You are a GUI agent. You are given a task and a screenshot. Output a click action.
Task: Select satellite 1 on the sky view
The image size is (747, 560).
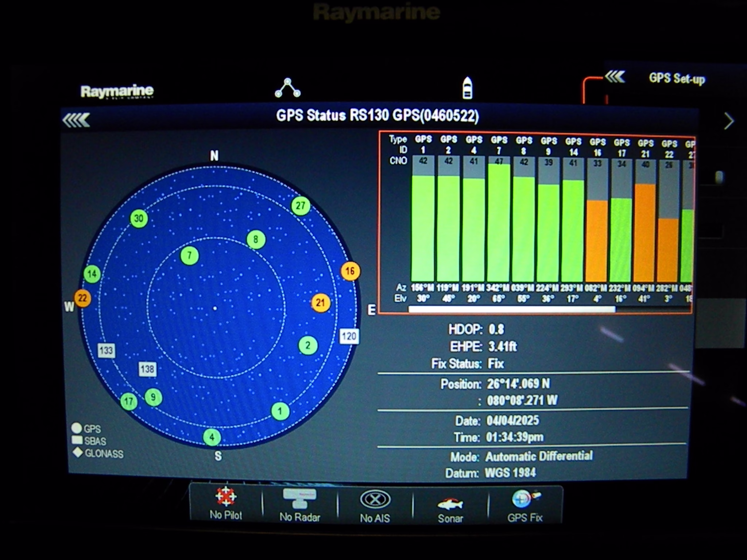[x=280, y=412]
